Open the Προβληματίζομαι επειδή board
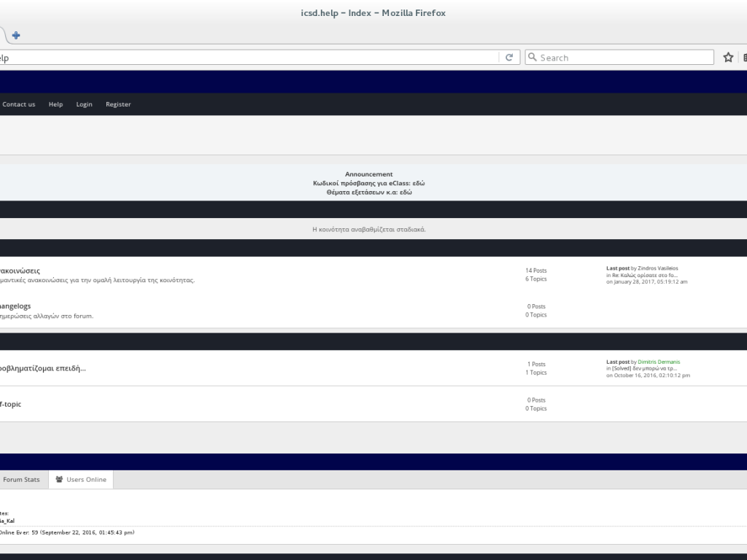 click(42, 368)
